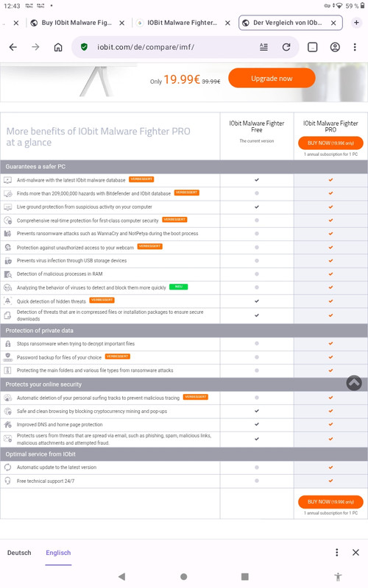Click the Upgrade now button
The height and width of the screenshot is (588, 368).
(x=272, y=78)
